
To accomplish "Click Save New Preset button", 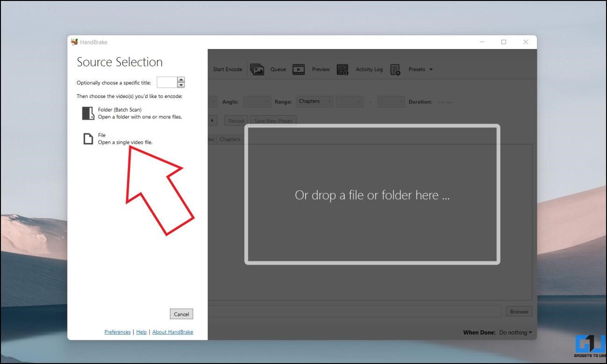I will pos(273,121).
